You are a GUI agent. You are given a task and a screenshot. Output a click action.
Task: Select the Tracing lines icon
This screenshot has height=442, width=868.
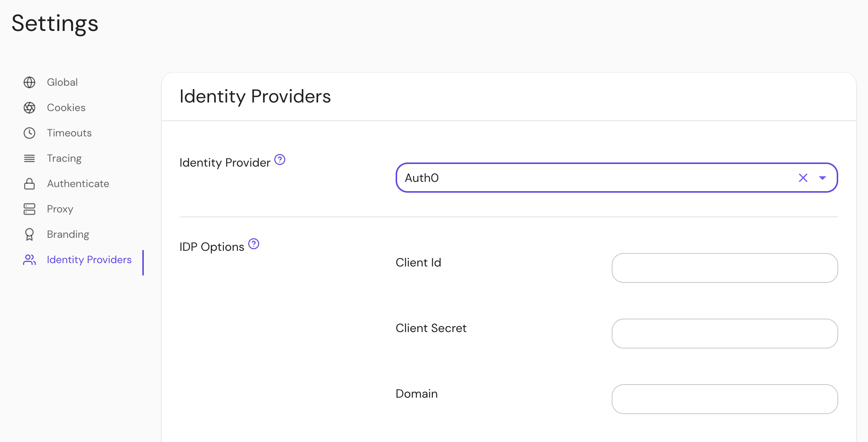point(29,158)
